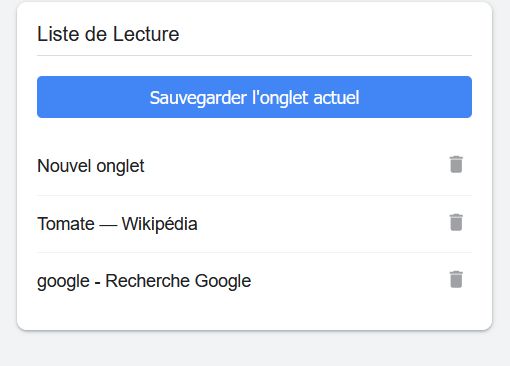Image resolution: width=510 pixels, height=366 pixels.
Task: Click the grey bin next to Nouvel onglet
Action: (456, 164)
